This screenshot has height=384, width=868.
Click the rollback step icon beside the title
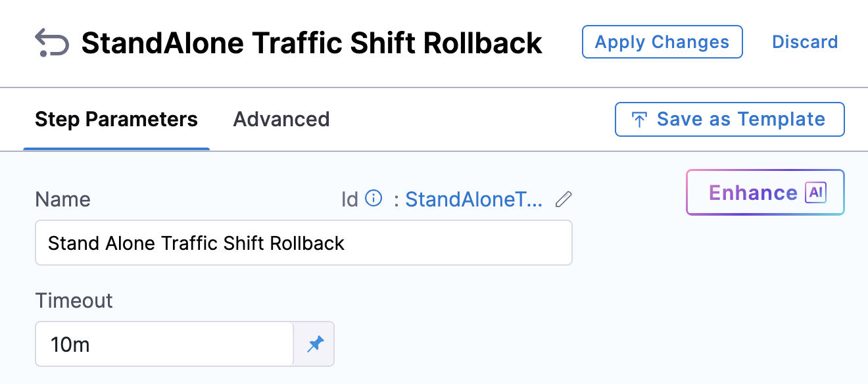click(51, 43)
